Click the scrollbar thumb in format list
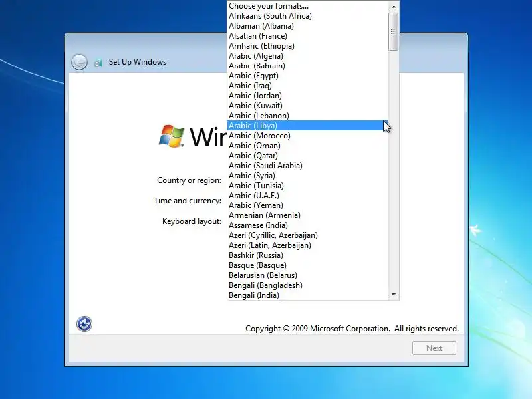The width and height of the screenshot is (532, 399). point(394,31)
